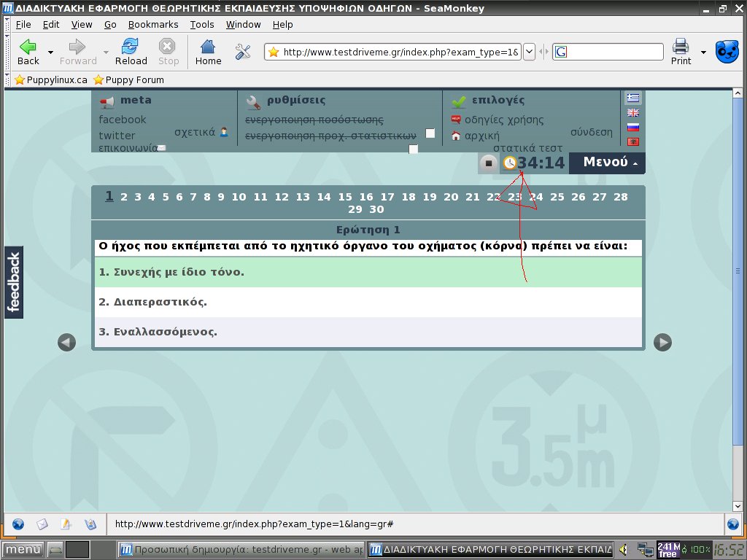Open the Help menu
Viewport: 747px width, 560px height.
[x=282, y=24]
